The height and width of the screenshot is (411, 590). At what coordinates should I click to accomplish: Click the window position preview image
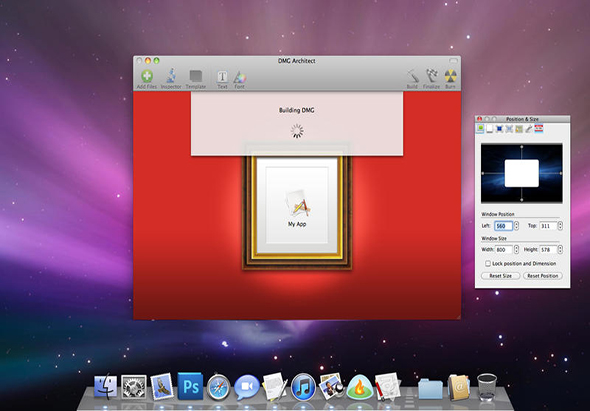click(522, 173)
